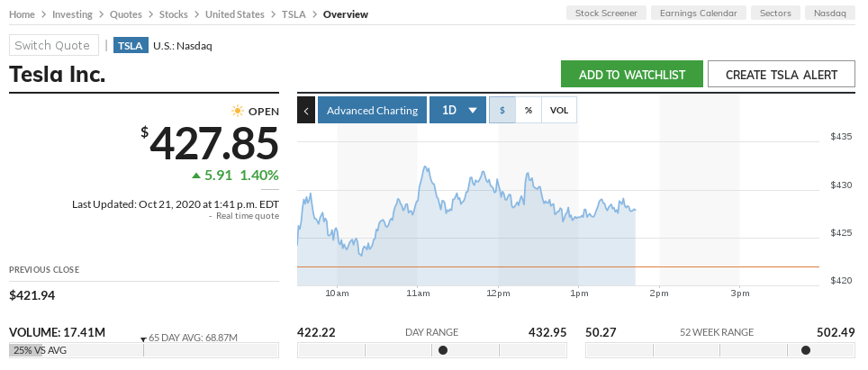Click the 52 week low 50.27 value
The width and height of the screenshot is (868, 370).
[601, 332]
